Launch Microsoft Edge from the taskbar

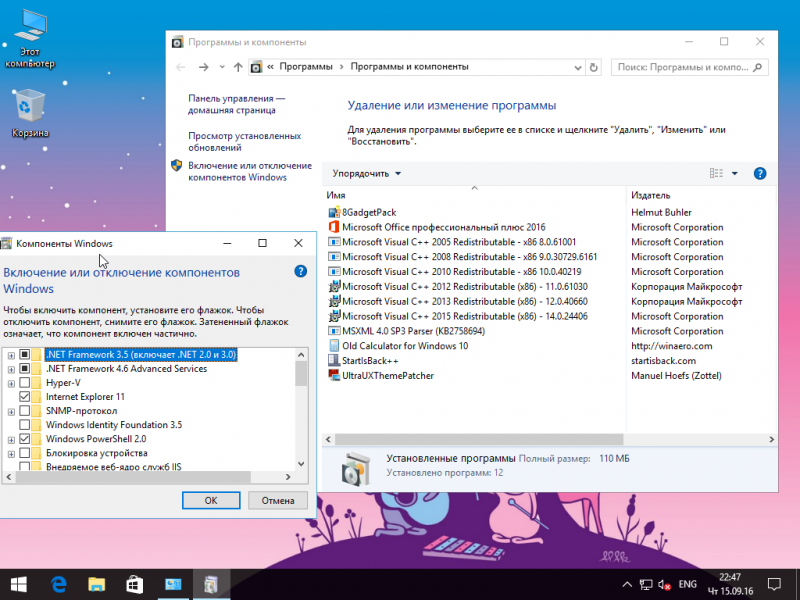[x=59, y=585]
